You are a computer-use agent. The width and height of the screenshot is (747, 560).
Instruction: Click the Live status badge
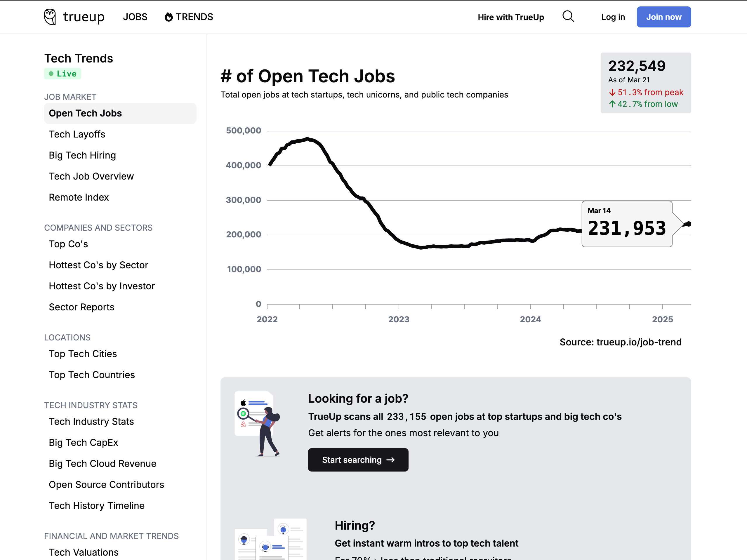pyautogui.click(x=62, y=74)
